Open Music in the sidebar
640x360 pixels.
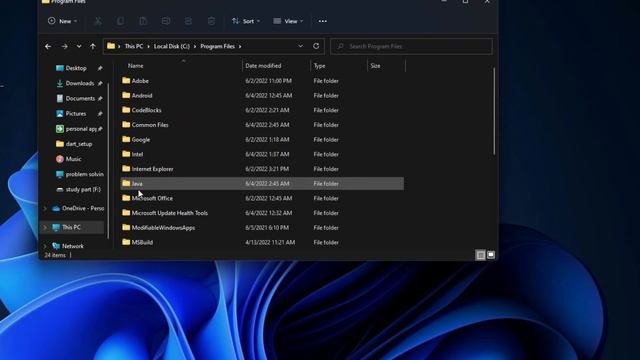(73, 159)
